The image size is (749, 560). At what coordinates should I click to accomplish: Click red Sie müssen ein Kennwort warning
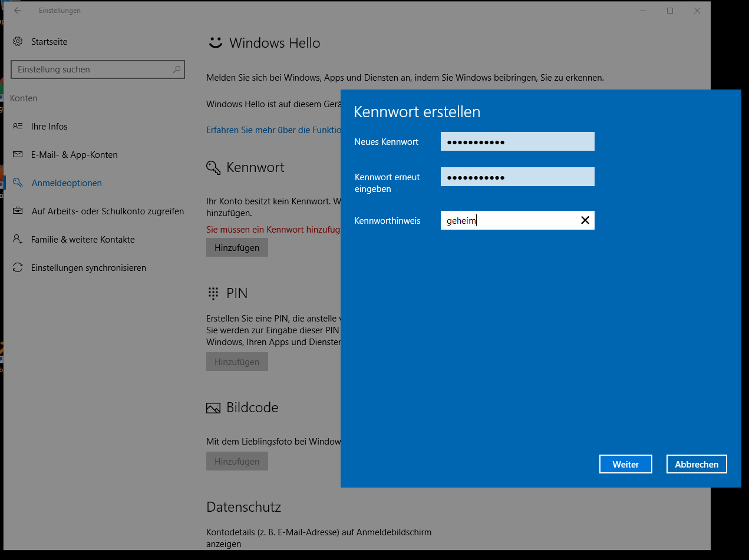click(273, 229)
